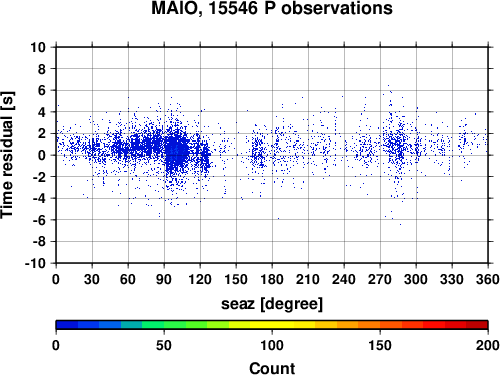
Task: Click the orange segment of the colorbar
Action: (x=369, y=325)
